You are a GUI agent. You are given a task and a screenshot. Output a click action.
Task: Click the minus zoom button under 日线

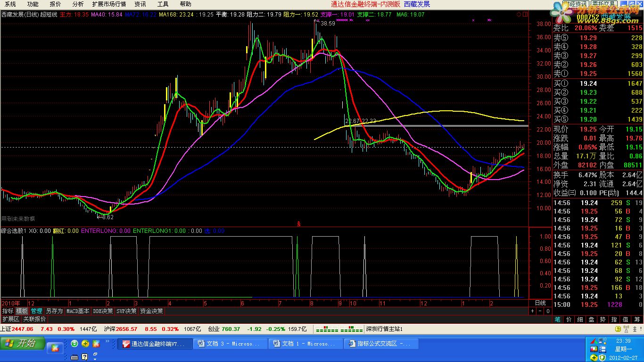coord(540,311)
